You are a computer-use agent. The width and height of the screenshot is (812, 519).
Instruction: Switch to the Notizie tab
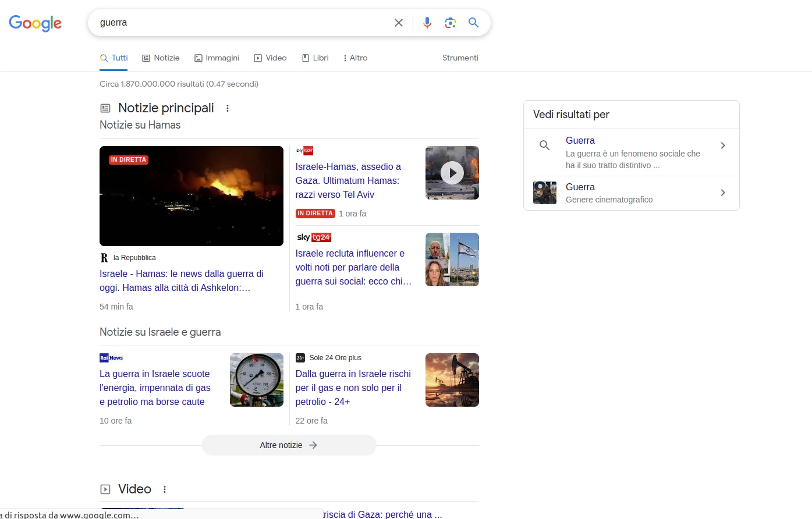point(161,58)
